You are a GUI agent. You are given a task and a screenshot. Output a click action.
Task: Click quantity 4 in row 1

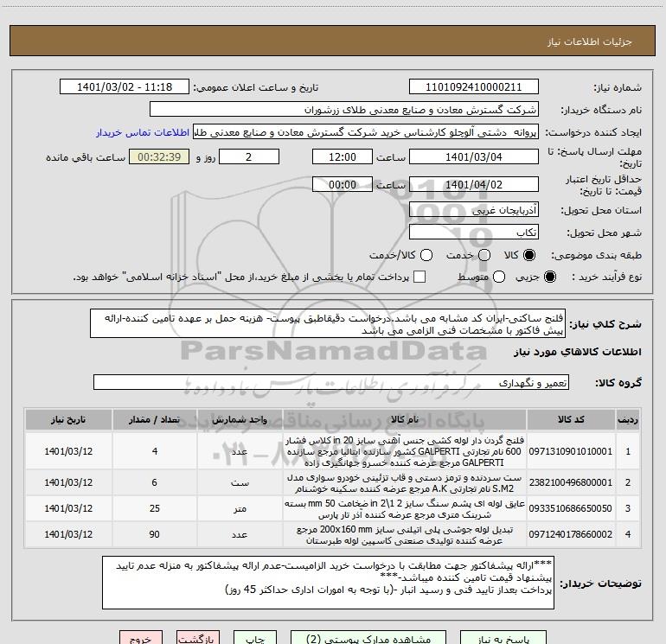[x=155, y=451]
